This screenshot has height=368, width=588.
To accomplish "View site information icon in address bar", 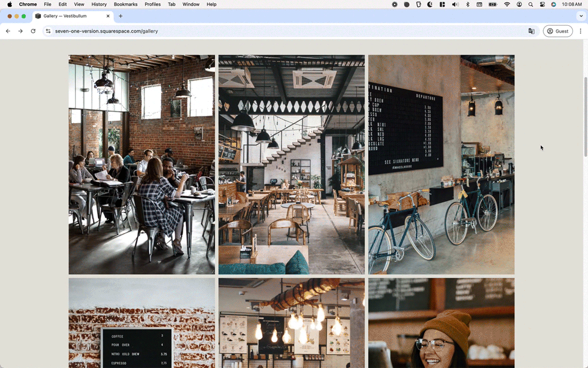I will [x=48, y=31].
